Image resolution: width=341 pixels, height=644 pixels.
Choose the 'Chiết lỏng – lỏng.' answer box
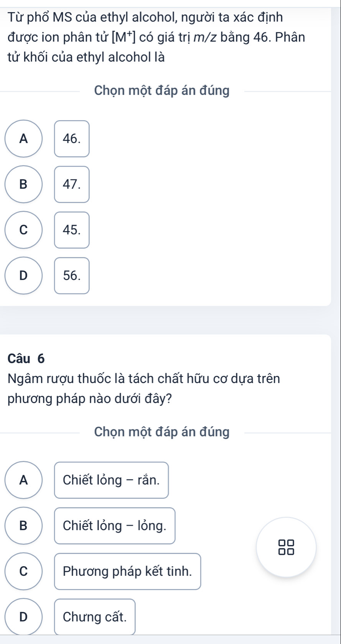[115, 526]
